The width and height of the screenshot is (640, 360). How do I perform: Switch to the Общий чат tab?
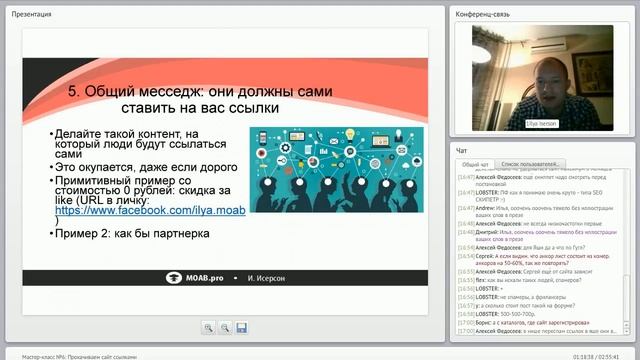(475, 164)
